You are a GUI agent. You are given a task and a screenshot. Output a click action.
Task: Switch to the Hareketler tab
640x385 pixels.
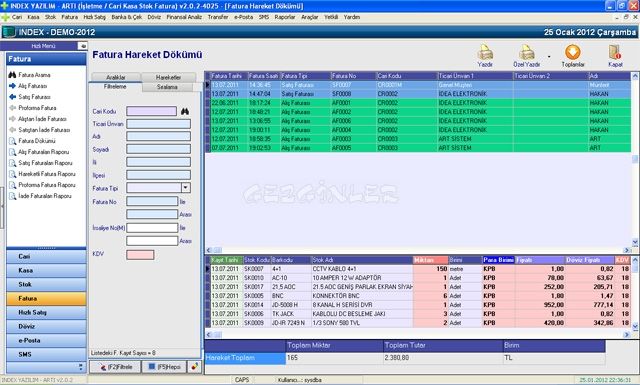tap(168, 77)
